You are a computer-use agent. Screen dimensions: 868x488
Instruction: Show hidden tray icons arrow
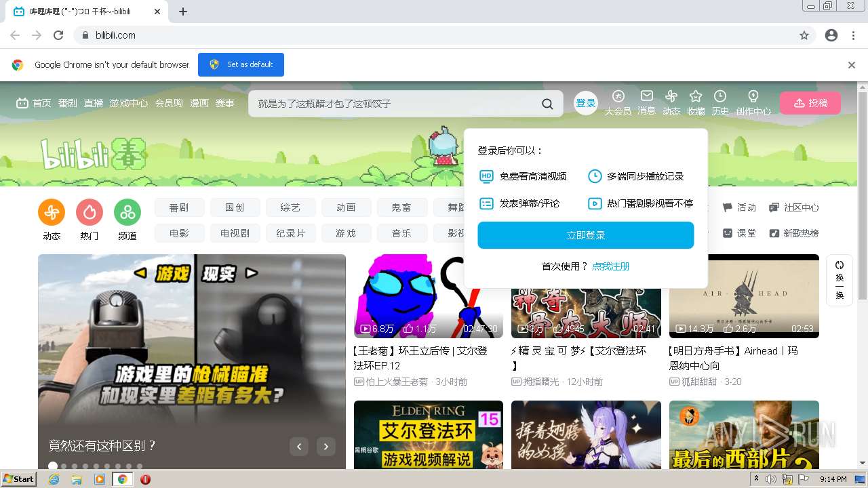pos(756,479)
